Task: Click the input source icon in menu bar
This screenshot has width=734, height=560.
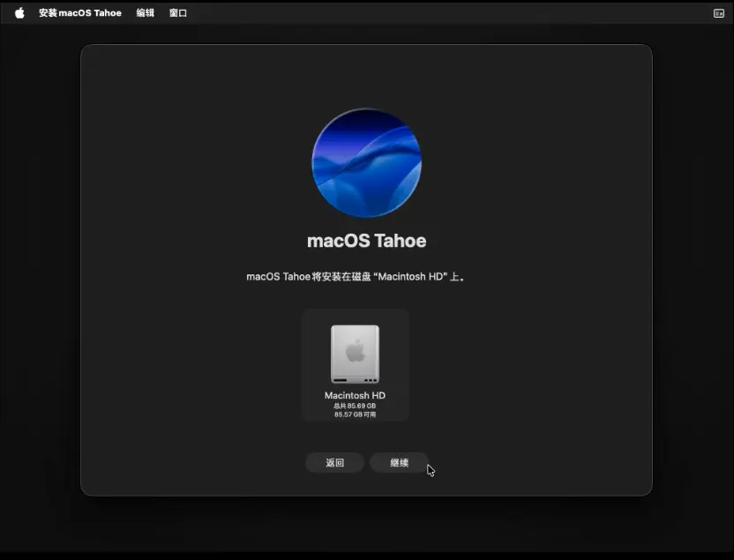Action: tap(718, 13)
